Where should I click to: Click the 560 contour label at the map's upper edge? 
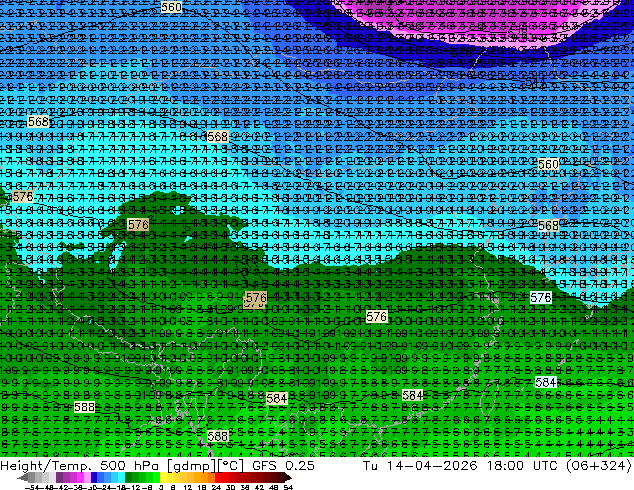(x=171, y=7)
